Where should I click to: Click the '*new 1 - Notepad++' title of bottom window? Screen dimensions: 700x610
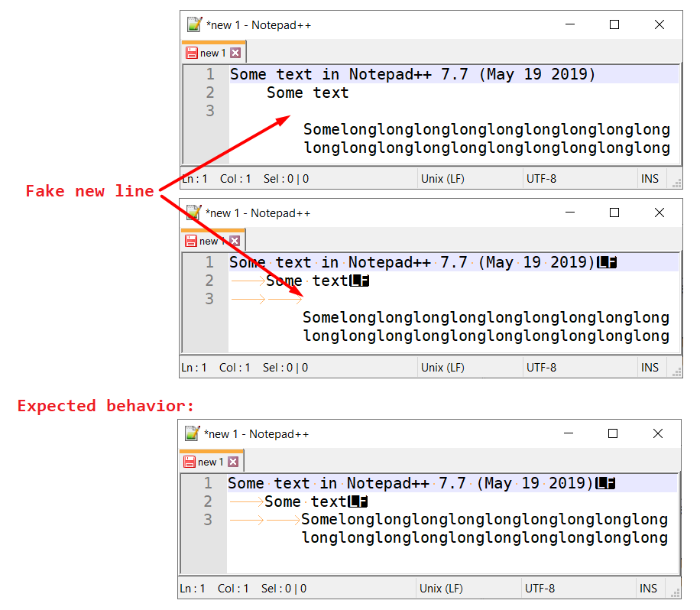(256, 434)
